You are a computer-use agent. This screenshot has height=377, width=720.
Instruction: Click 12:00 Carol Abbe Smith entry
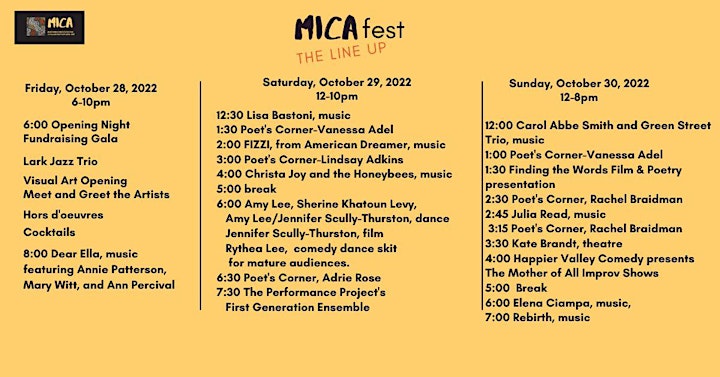point(598,132)
